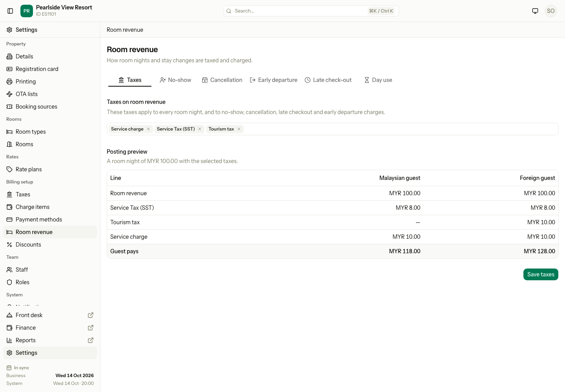This screenshot has width=565, height=392.
Task: Go to Rooms page
Action: point(50,144)
